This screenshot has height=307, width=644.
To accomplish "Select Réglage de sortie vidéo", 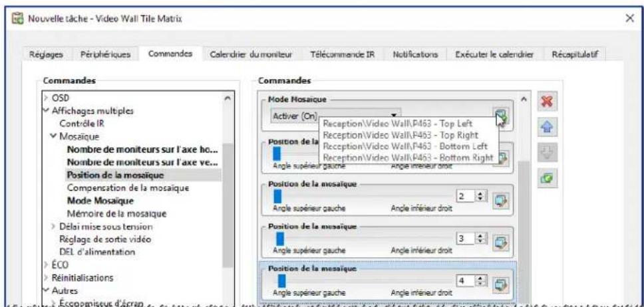I will pos(105,239).
